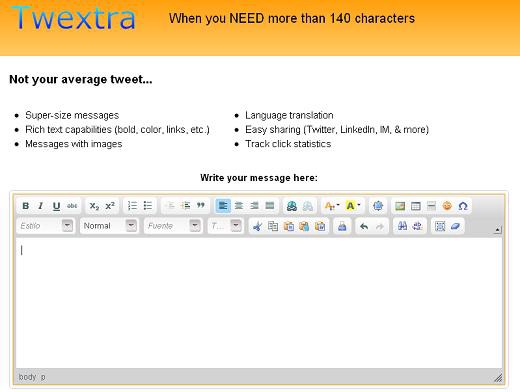Image resolution: width=520 pixels, height=392 pixels.
Task: Toggle center text alignment
Action: pos(239,206)
